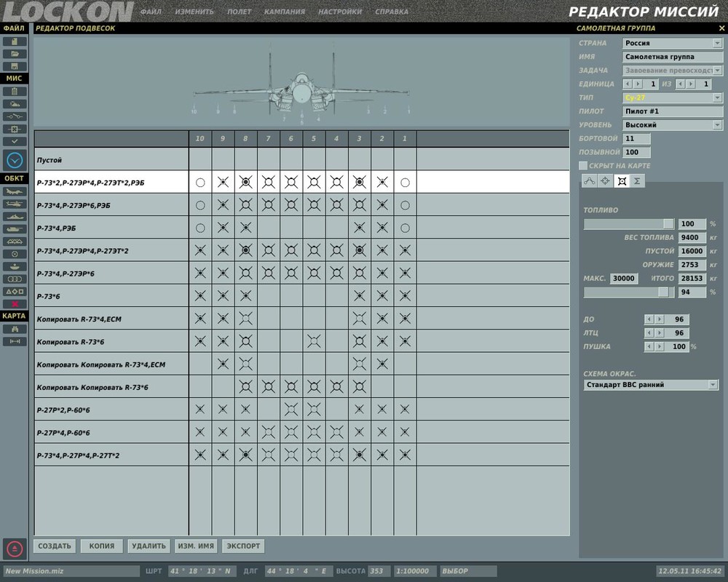The width and height of the screenshot is (728, 582).
Task: Increase the ЕДИНИЦА unit number
Action: point(638,84)
